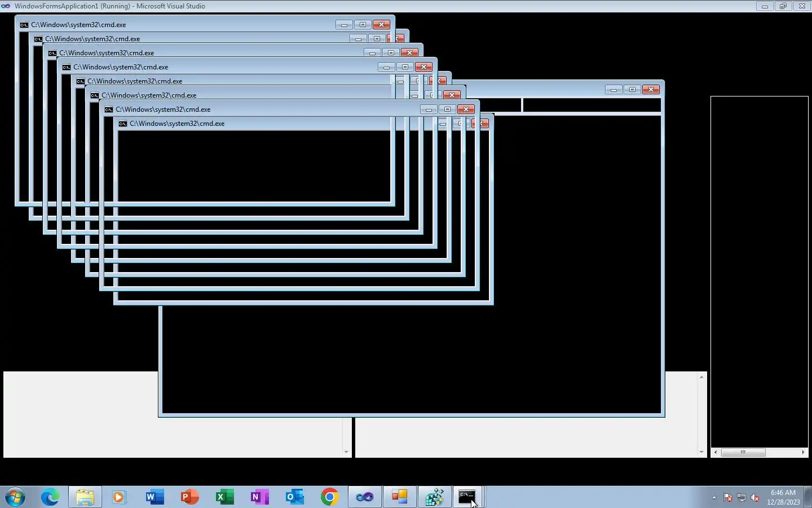Close the large untitled black window
Image resolution: width=812 pixels, height=508 pixels.
pos(651,90)
